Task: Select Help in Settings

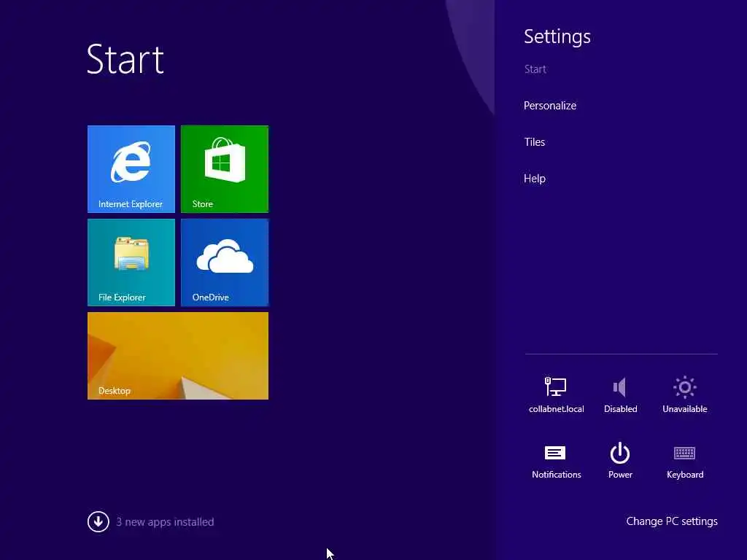Action: [535, 179]
